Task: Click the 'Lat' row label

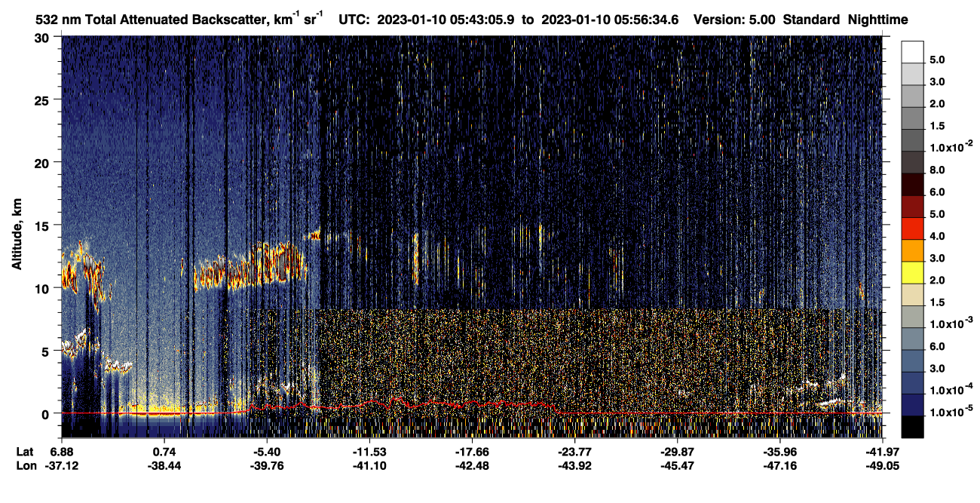Action: pyautogui.click(x=24, y=452)
